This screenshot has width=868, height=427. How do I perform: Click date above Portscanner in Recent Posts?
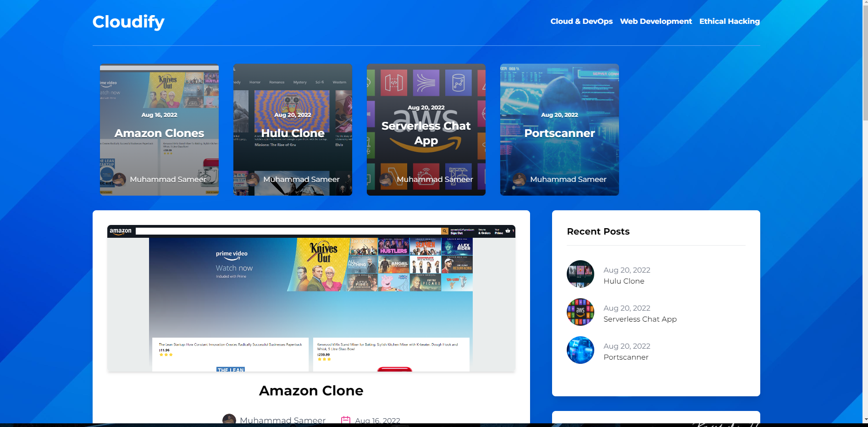pyautogui.click(x=627, y=346)
